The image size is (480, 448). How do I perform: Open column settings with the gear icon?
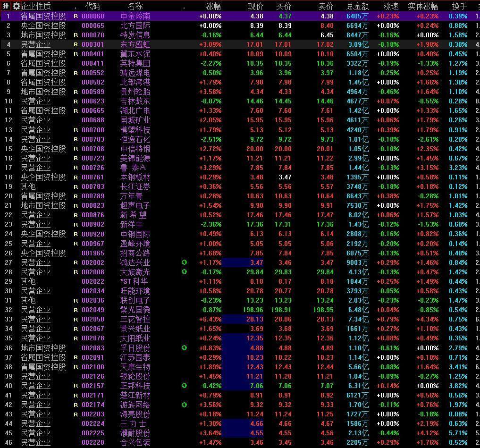(x=16, y=6)
